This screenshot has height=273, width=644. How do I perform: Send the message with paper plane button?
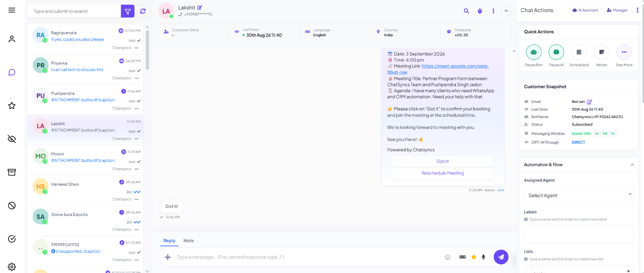501,257
